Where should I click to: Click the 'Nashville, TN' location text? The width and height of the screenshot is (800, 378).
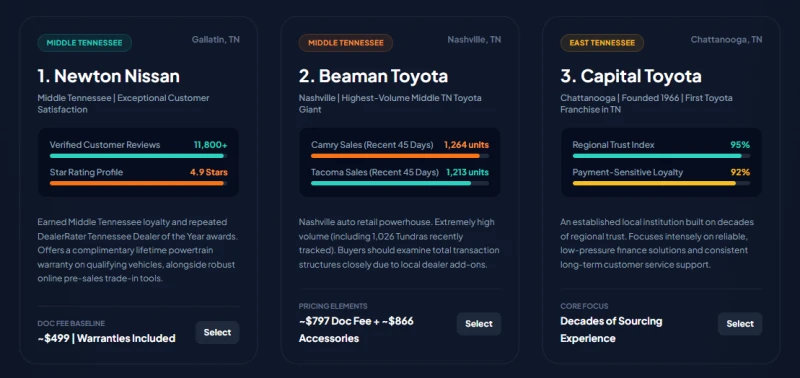pyautogui.click(x=474, y=39)
